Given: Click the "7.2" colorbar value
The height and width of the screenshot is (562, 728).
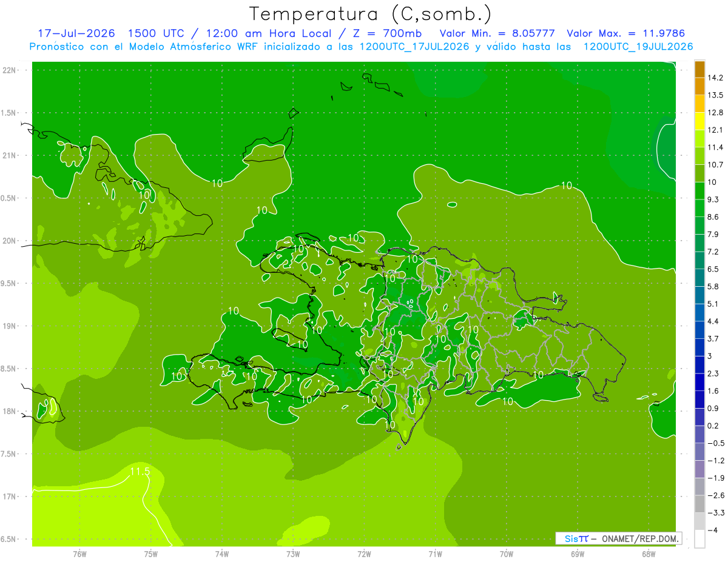Looking at the screenshot, I should pos(713,252).
